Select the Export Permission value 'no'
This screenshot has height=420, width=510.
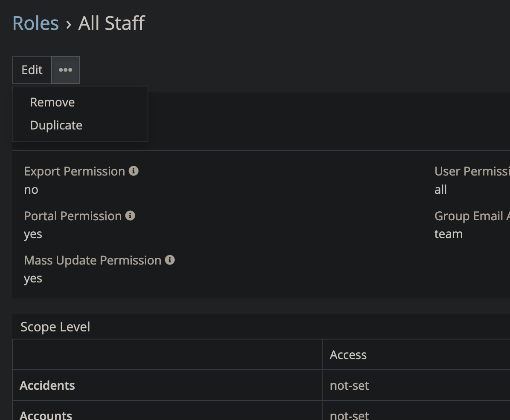click(x=31, y=190)
